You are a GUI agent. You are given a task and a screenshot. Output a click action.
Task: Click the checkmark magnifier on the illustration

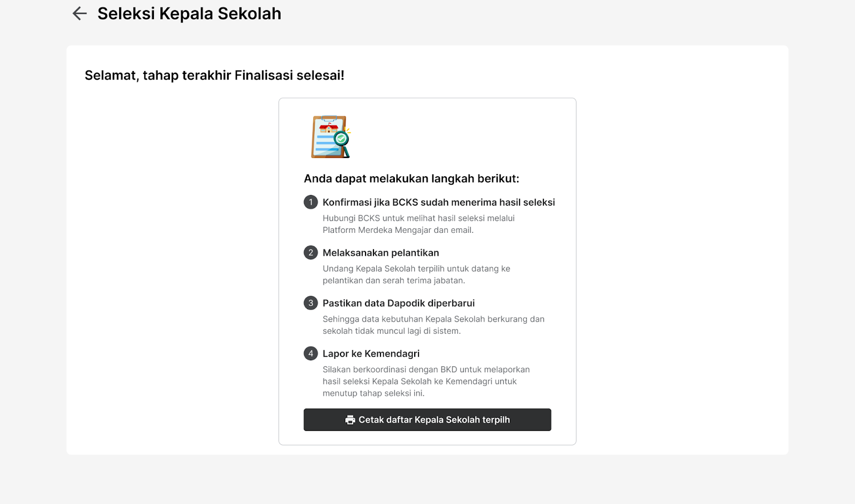tap(341, 140)
